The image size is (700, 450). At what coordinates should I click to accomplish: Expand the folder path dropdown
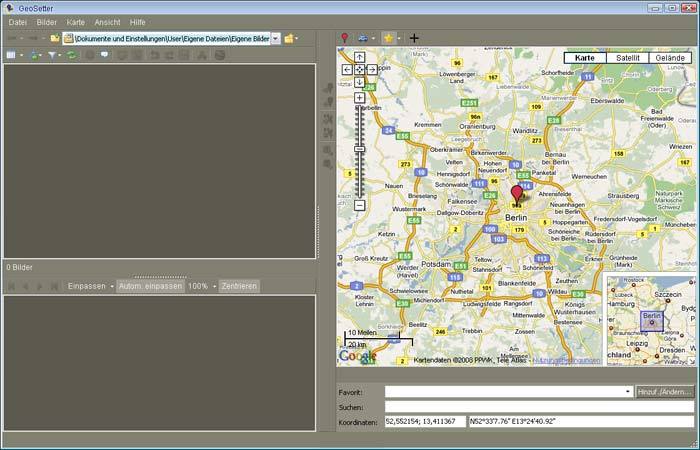(x=275, y=39)
